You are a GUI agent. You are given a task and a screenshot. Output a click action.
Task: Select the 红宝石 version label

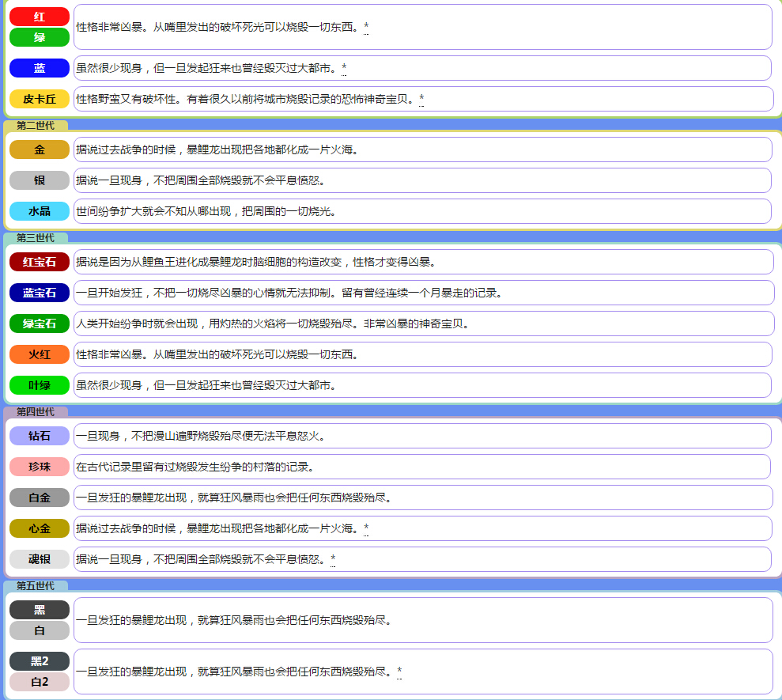point(40,262)
